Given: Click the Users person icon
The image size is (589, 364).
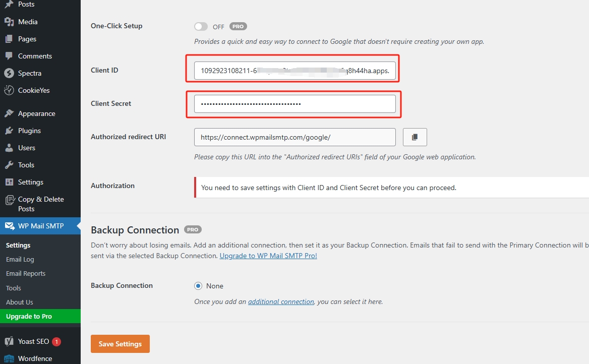Looking at the screenshot, I should point(9,148).
